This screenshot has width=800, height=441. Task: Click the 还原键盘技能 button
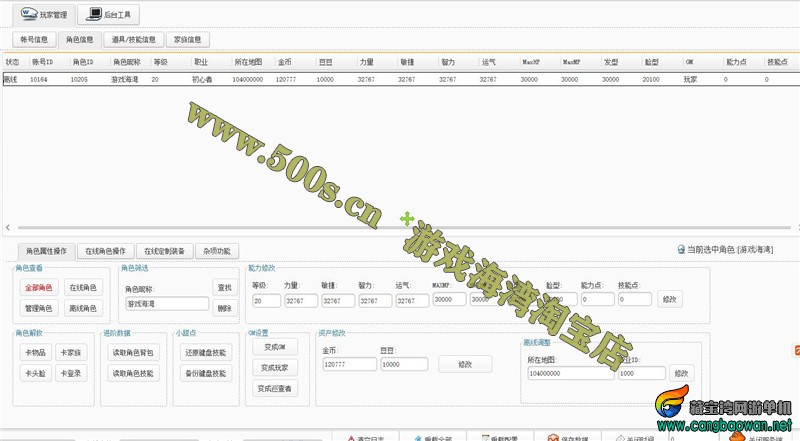(206, 352)
